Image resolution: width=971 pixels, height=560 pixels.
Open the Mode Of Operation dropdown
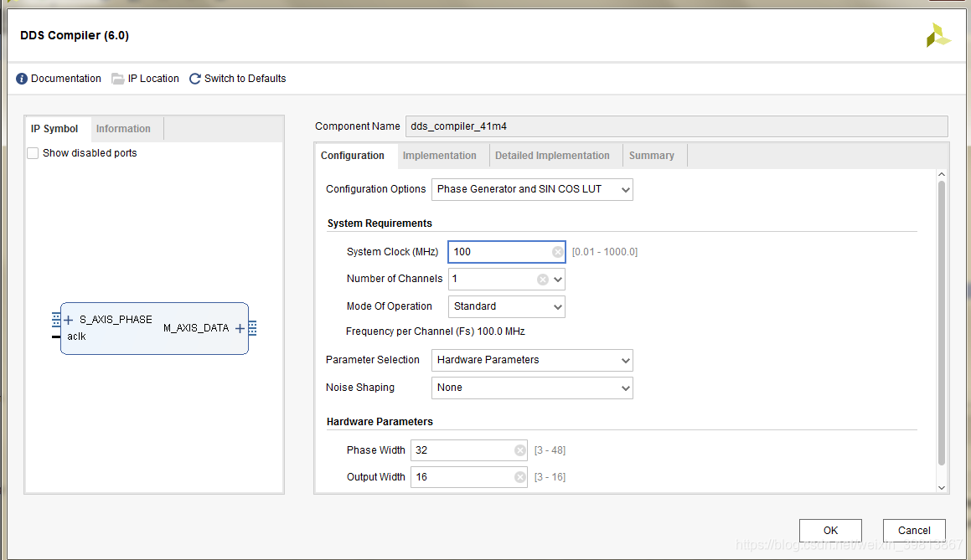click(x=507, y=306)
